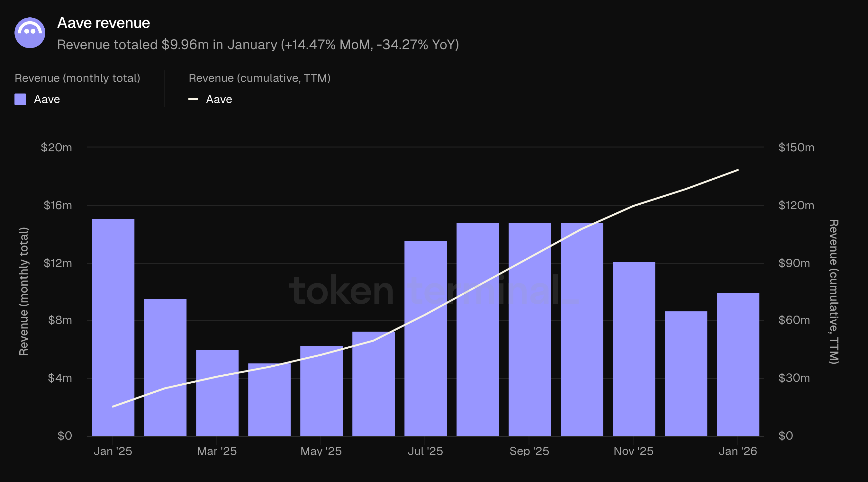Image resolution: width=868 pixels, height=482 pixels.
Task: Click the cumulative line endpoint at Jan '26
Action: coord(737,170)
